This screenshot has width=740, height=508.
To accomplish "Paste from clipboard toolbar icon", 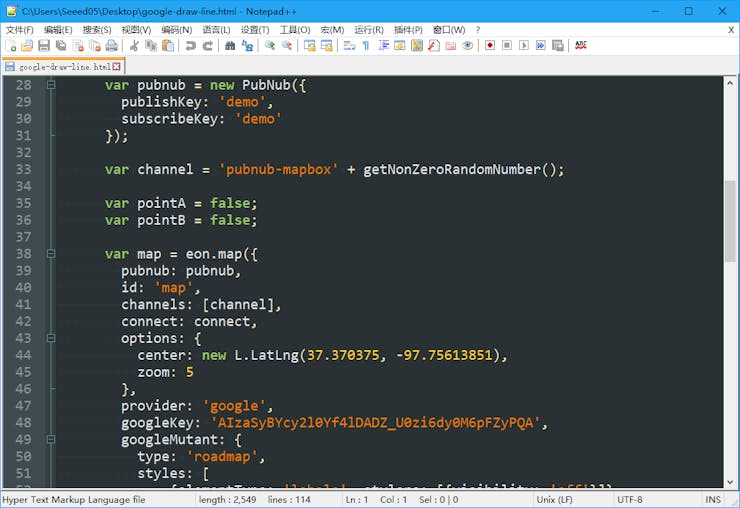I will pos(168,45).
